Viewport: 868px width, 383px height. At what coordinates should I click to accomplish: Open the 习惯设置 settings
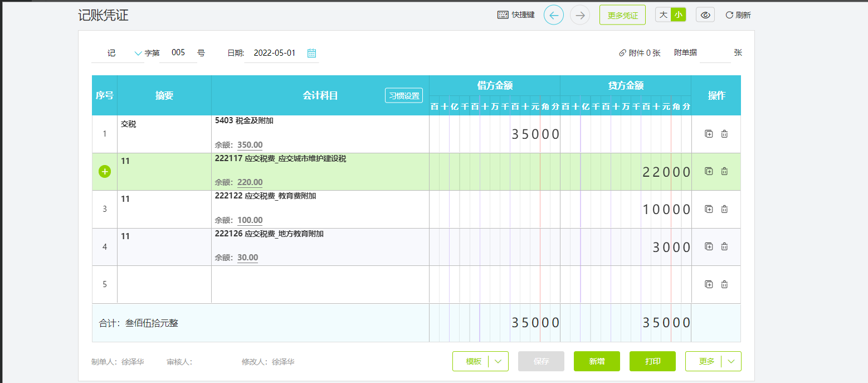(x=404, y=95)
